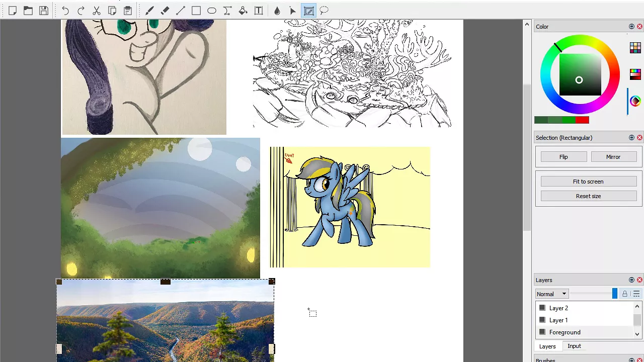The height and width of the screenshot is (362, 644).
Task: Click the Reset size button
Action: (588, 196)
